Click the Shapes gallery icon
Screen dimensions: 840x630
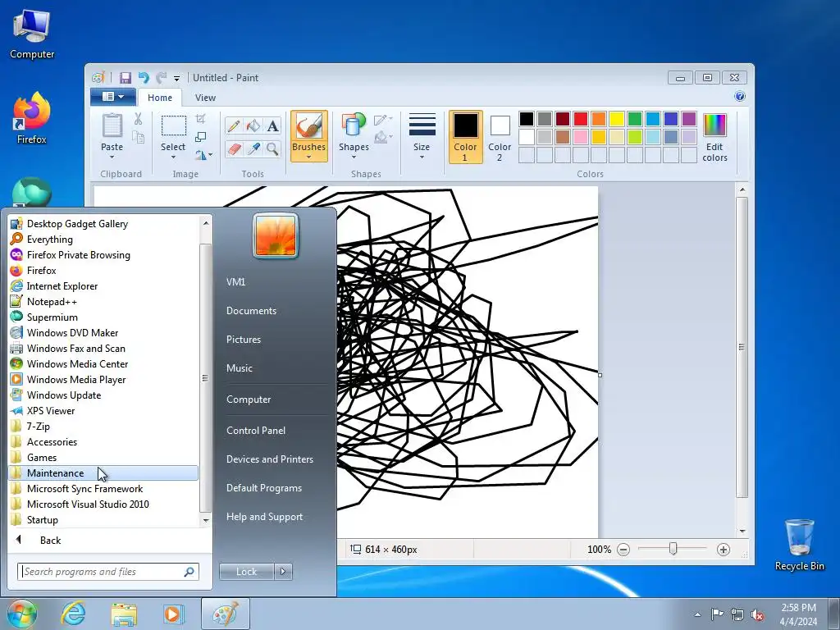(x=353, y=126)
